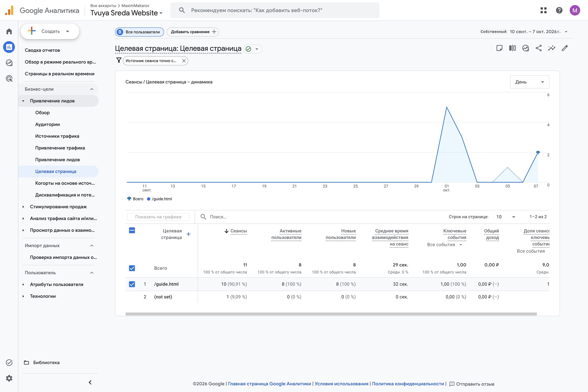588x392 pixels.
Task: Click the filter funnel icon
Action: (119, 60)
